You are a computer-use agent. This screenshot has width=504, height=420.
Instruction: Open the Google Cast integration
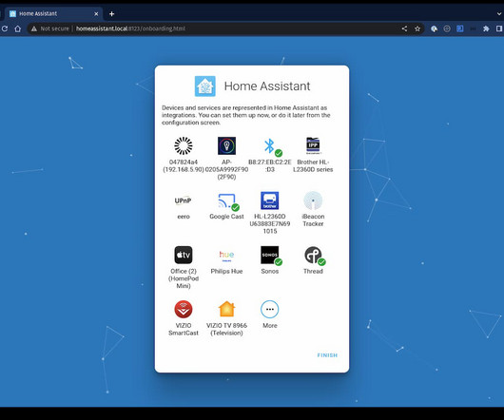point(226,200)
